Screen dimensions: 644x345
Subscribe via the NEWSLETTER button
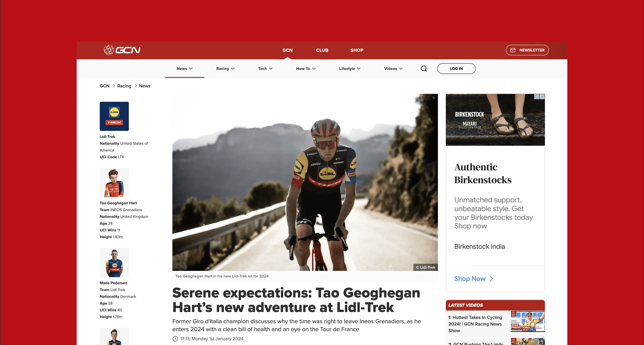[x=527, y=50]
